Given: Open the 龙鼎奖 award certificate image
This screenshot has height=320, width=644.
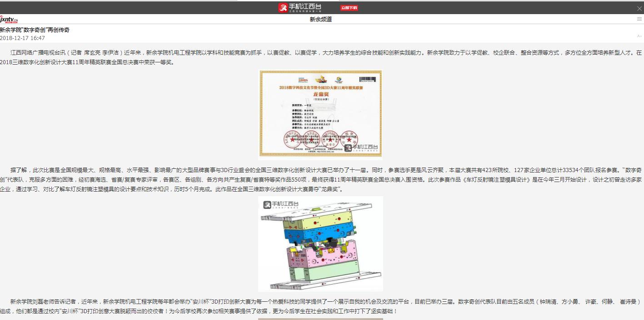Looking at the screenshot, I should click(320, 114).
